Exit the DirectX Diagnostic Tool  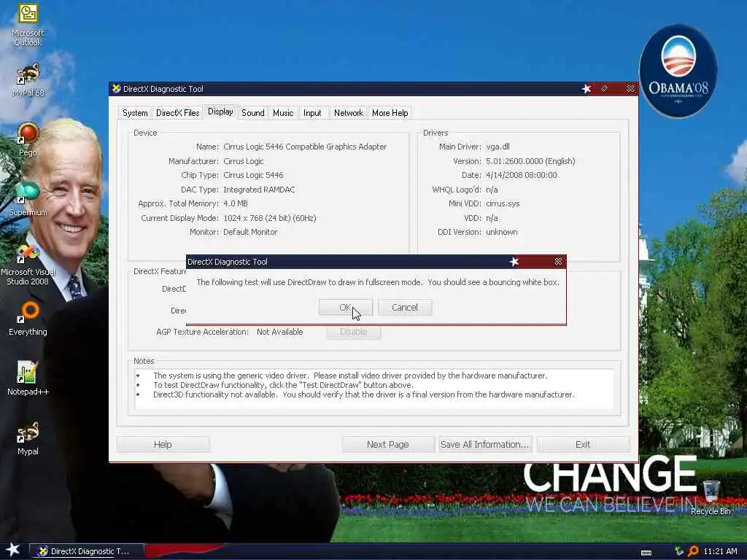tap(583, 444)
